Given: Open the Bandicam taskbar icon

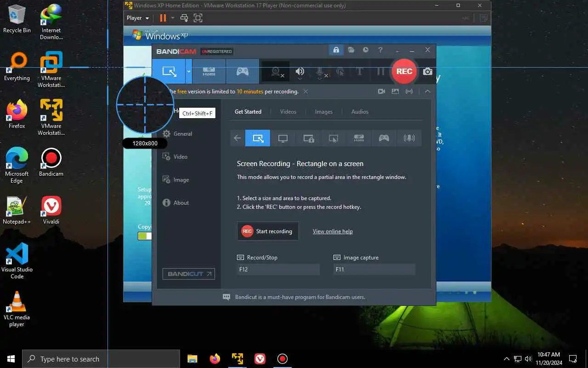Looking at the screenshot, I should tap(283, 359).
